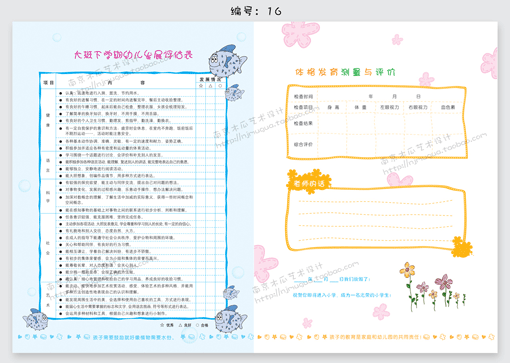Click the empty 检查结果 cell under 身高

332,123
